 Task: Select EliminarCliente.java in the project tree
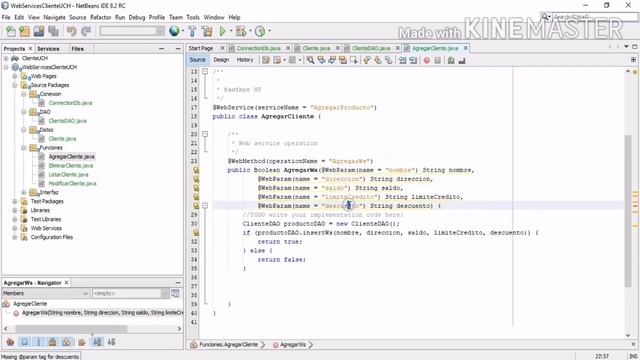(x=71, y=166)
